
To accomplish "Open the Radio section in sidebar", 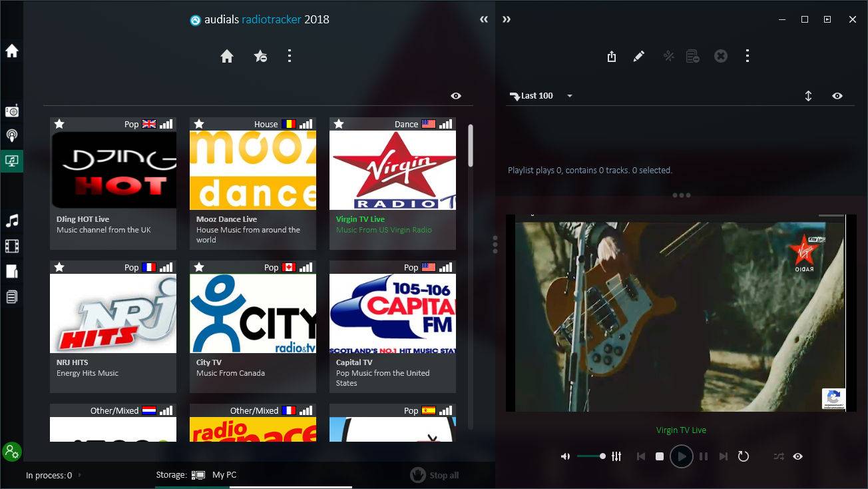I will click(x=12, y=111).
